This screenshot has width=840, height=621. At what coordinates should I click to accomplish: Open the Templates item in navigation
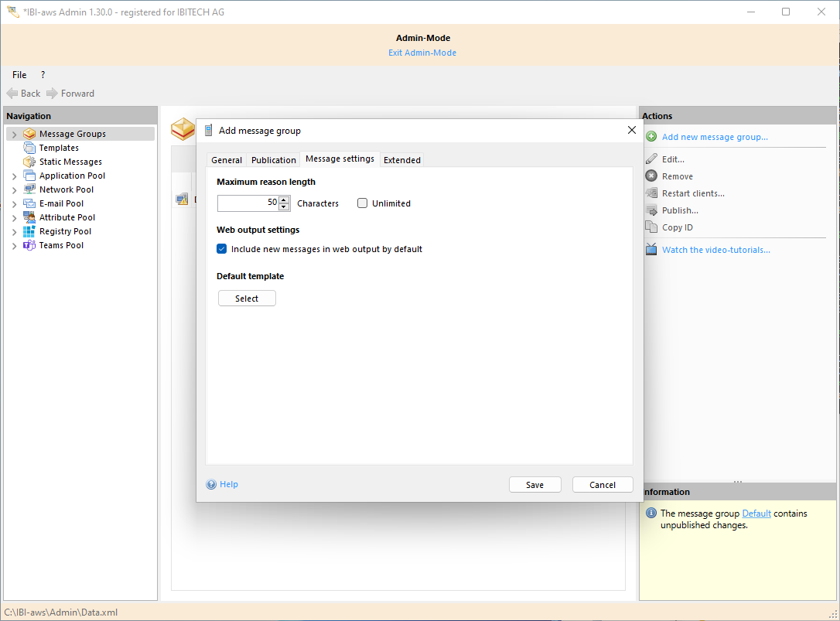tap(60, 147)
